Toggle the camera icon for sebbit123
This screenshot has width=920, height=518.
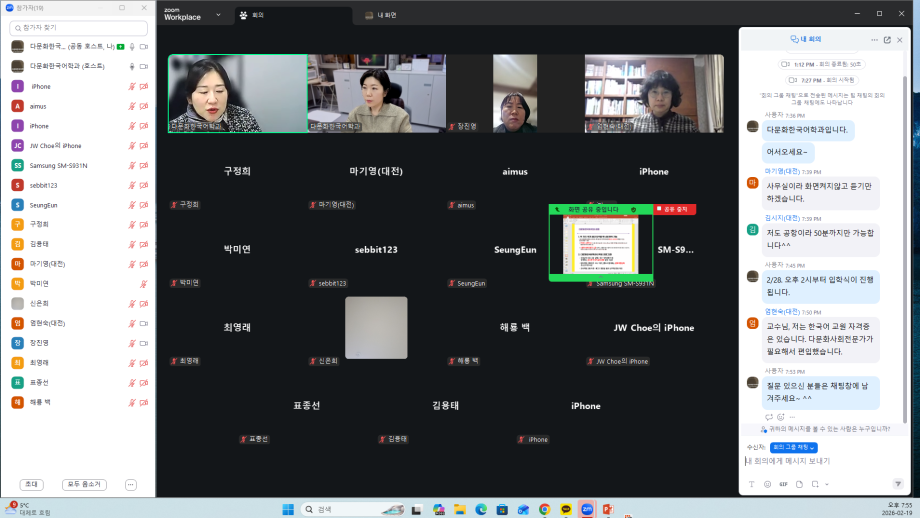point(144,185)
